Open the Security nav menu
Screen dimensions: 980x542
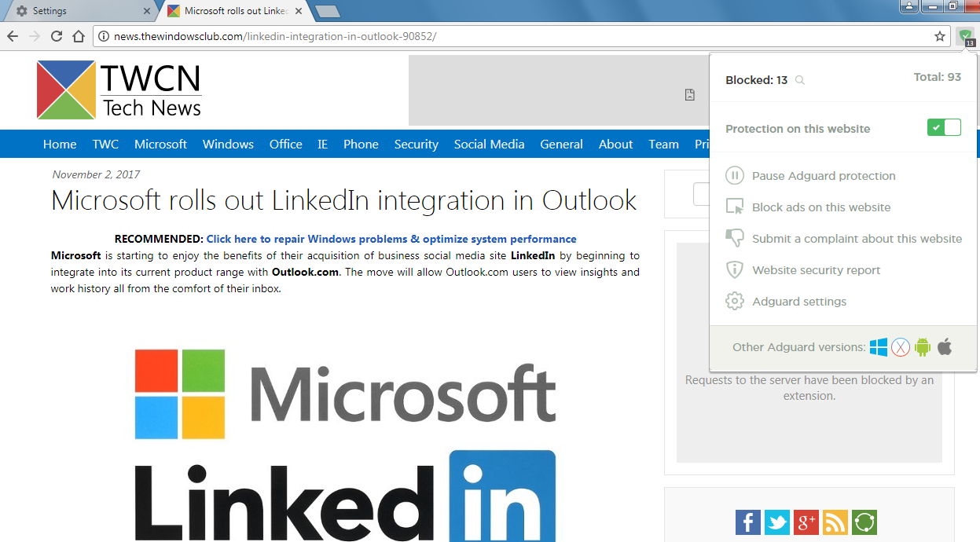point(416,144)
